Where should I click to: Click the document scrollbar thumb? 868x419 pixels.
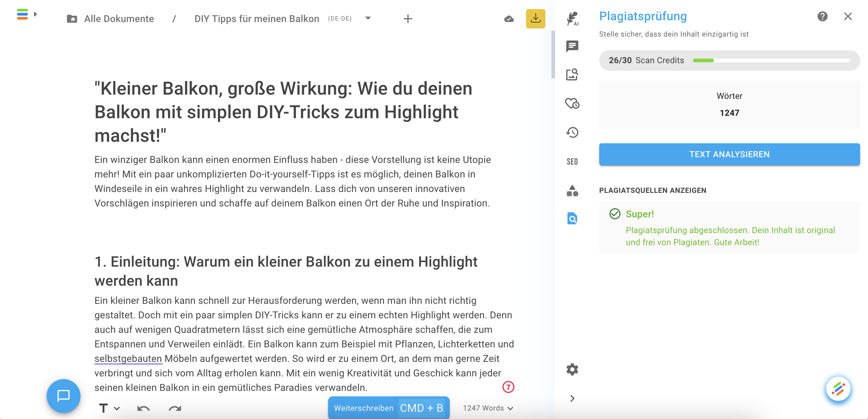pos(553,54)
